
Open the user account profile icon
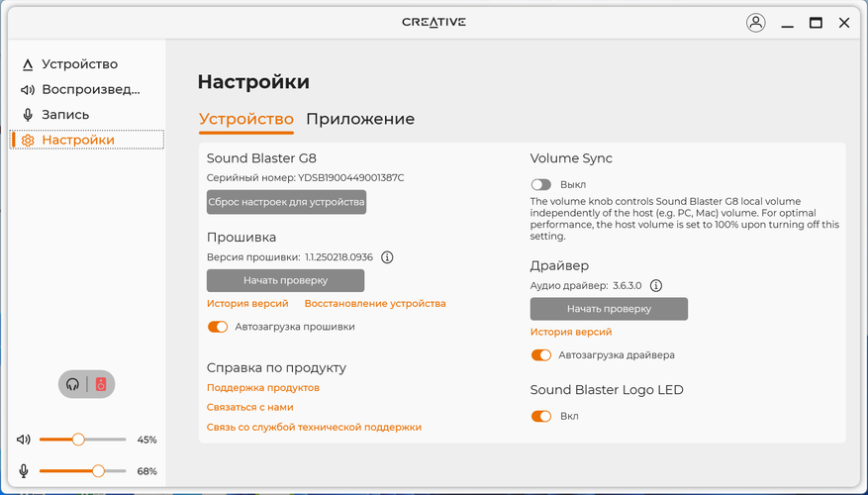pos(755,23)
